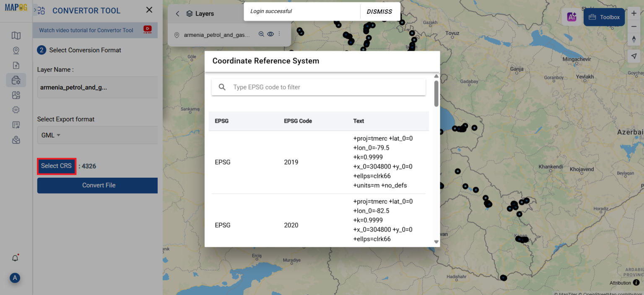Open the Toolbox menu
Screen dimensions: 644x295
pyautogui.click(x=604, y=17)
